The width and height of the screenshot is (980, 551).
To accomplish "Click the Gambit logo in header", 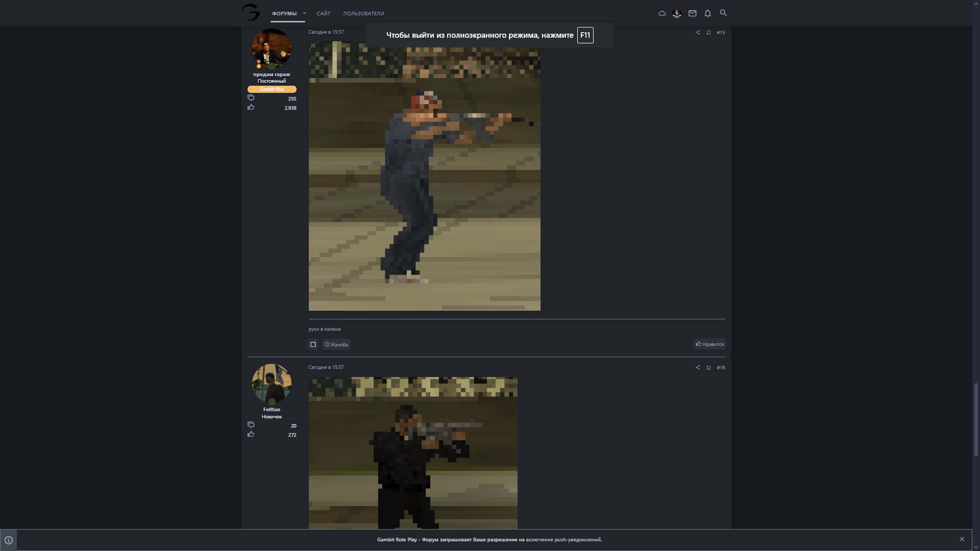I will point(251,12).
